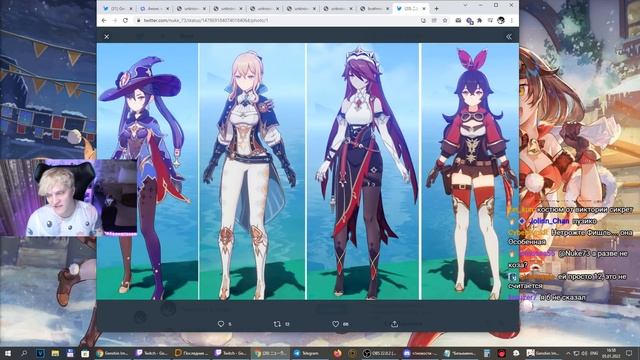Close the active Twitter tab

point(424,8)
